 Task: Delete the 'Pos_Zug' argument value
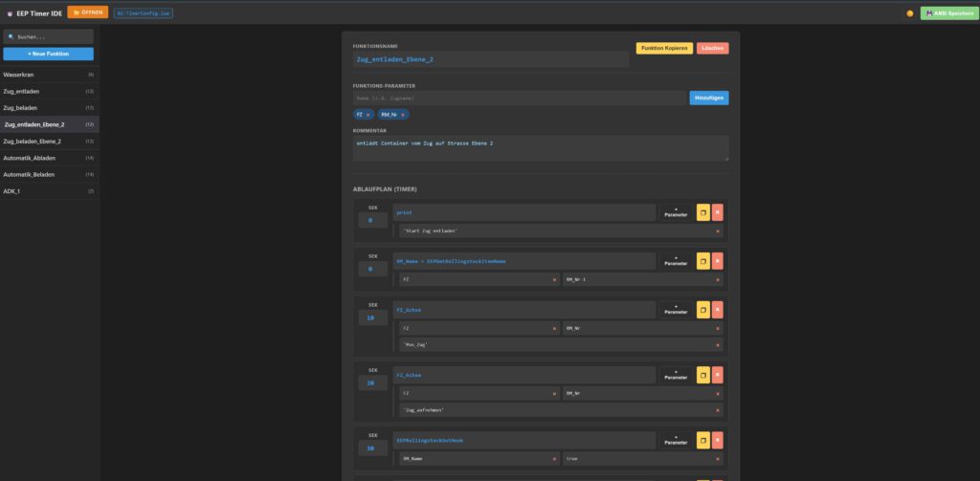(718, 344)
